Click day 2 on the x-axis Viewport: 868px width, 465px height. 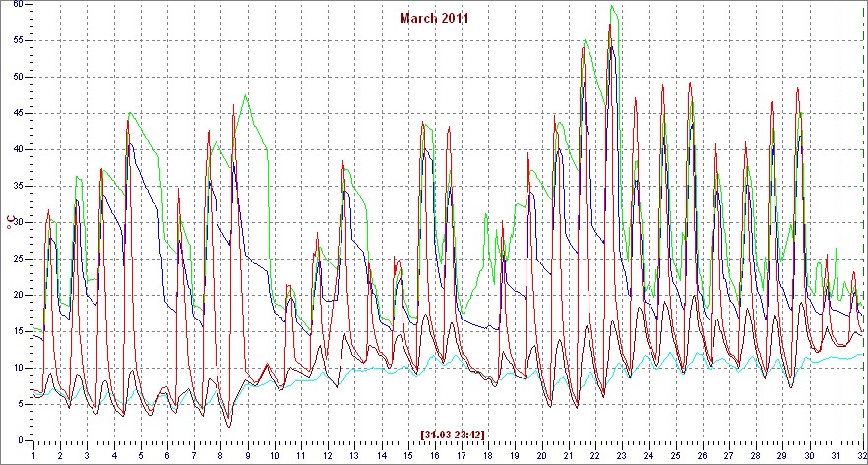60,456
